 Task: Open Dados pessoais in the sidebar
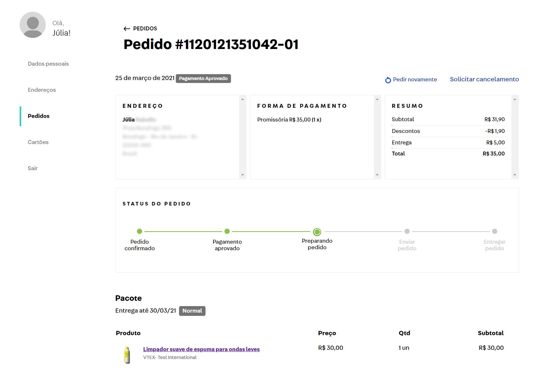[x=48, y=64]
